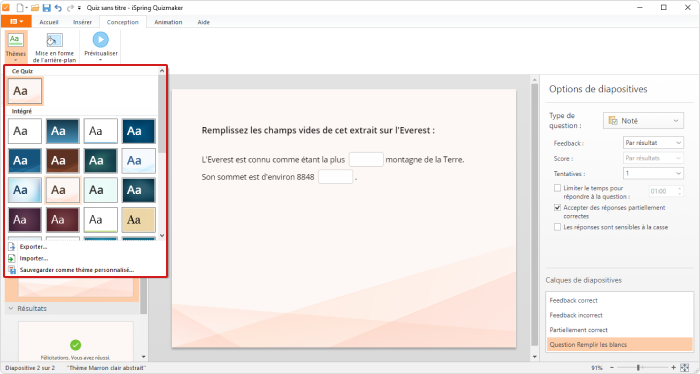Switch to the Insérer tab
The width and height of the screenshot is (700, 374).
82,22
